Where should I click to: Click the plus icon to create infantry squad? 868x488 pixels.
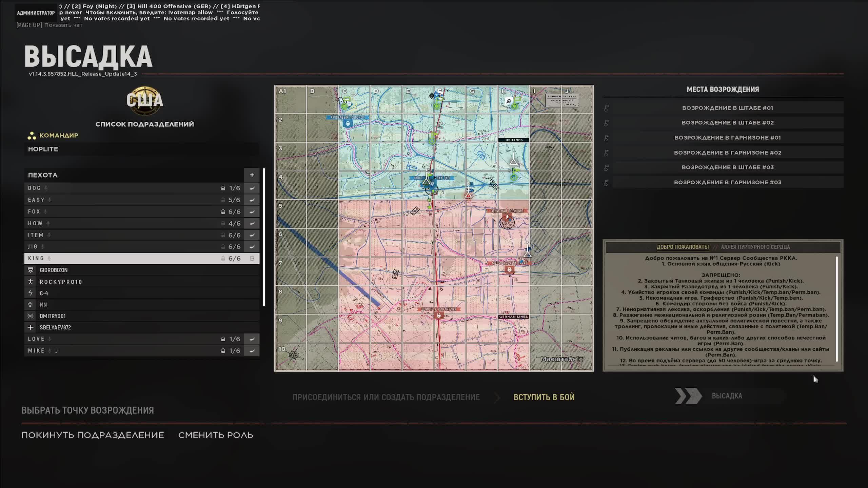tap(252, 175)
